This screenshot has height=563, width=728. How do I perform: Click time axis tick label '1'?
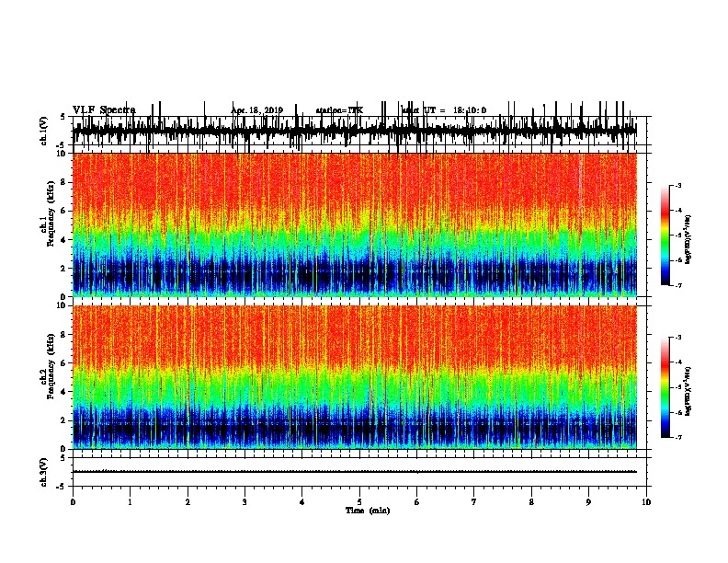coord(130,502)
